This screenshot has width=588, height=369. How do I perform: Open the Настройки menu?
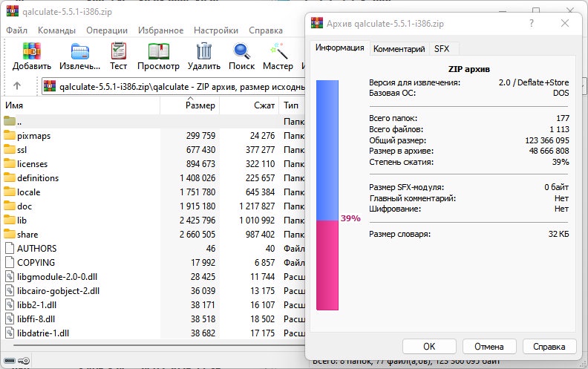(x=216, y=30)
